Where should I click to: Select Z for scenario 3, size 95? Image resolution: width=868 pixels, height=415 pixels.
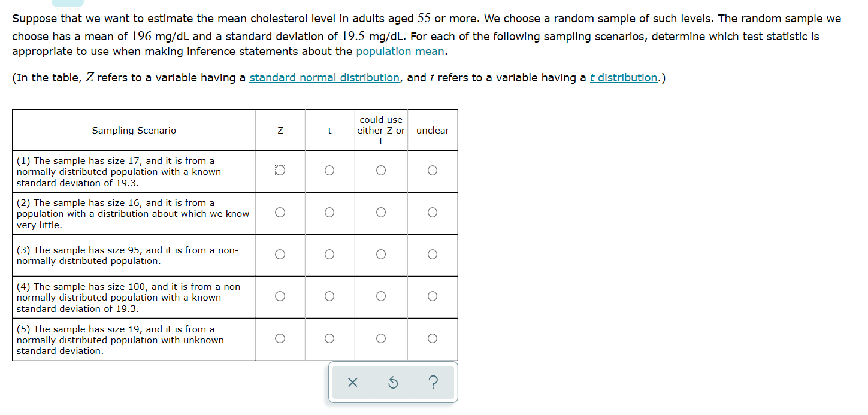pyautogui.click(x=279, y=255)
